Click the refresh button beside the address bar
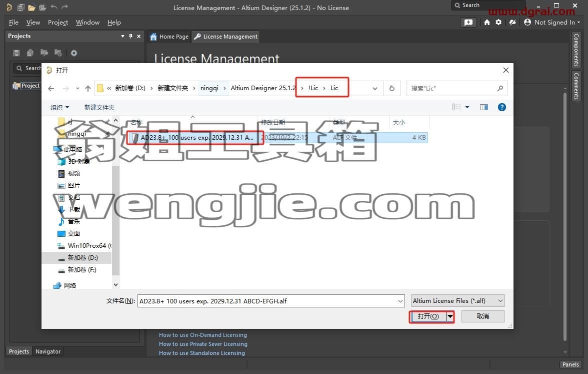The height and width of the screenshot is (374, 588). click(391, 88)
